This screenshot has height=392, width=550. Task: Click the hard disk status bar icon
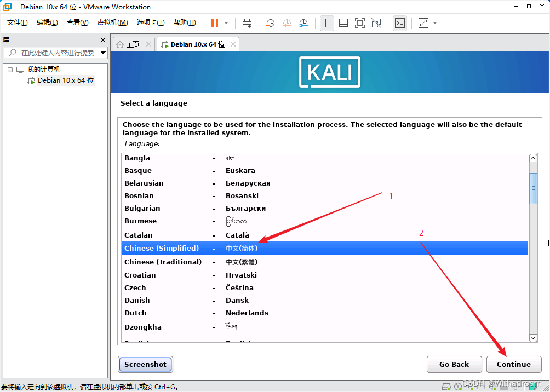point(446,387)
